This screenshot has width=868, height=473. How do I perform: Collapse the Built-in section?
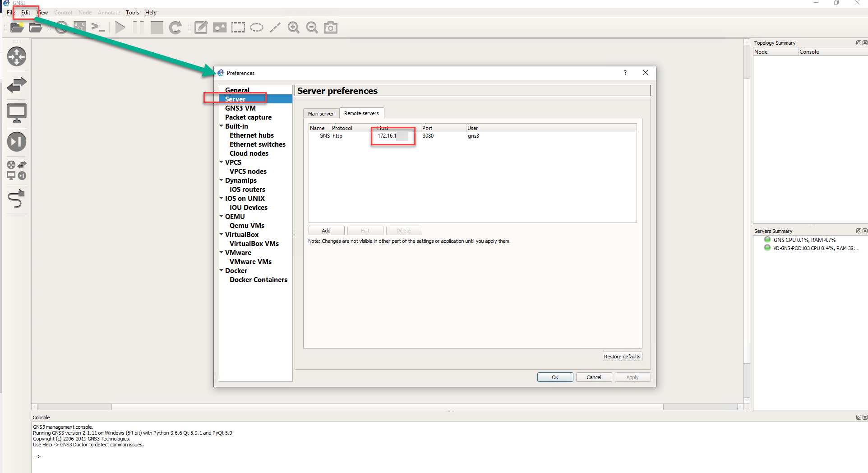(222, 126)
